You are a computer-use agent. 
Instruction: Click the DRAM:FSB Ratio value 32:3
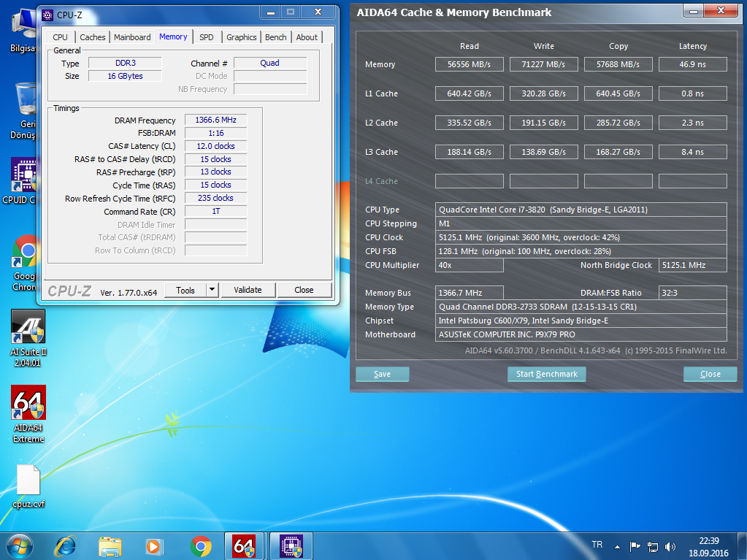pos(693,293)
